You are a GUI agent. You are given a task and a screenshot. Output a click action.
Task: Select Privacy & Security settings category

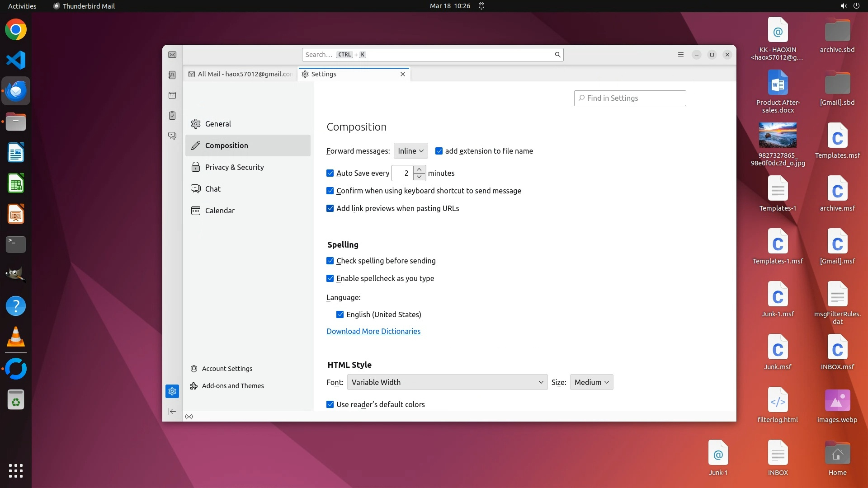234,167
